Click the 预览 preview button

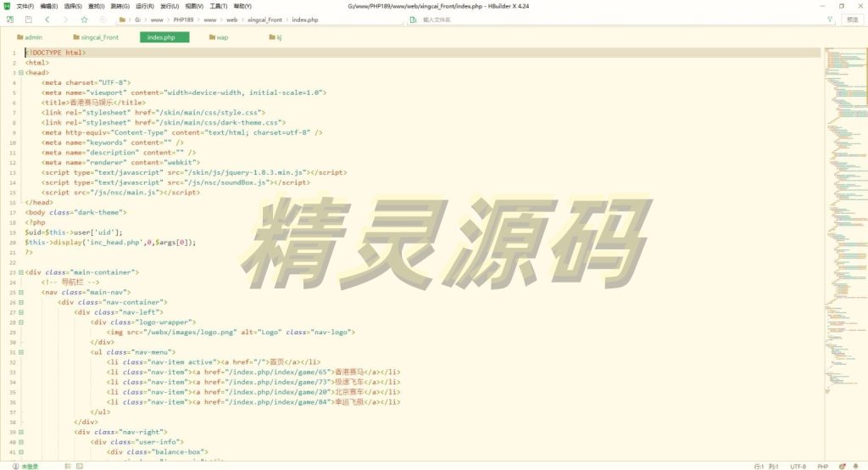(x=853, y=20)
